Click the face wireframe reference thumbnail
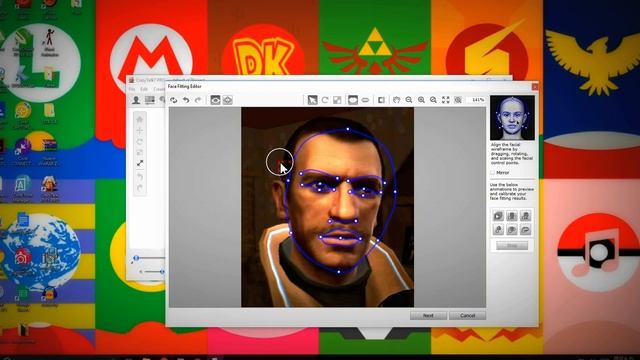The width and height of the screenshot is (640, 360). coord(512,118)
